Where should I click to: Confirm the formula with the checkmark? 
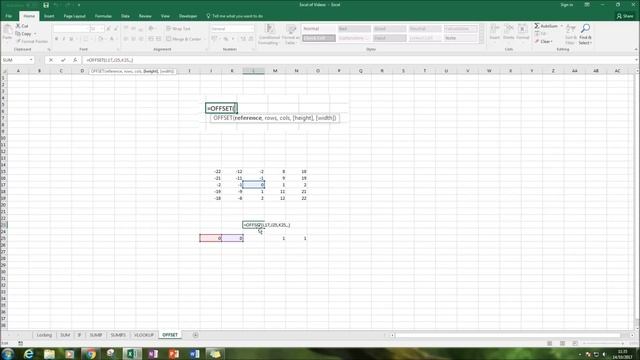coord(63,60)
